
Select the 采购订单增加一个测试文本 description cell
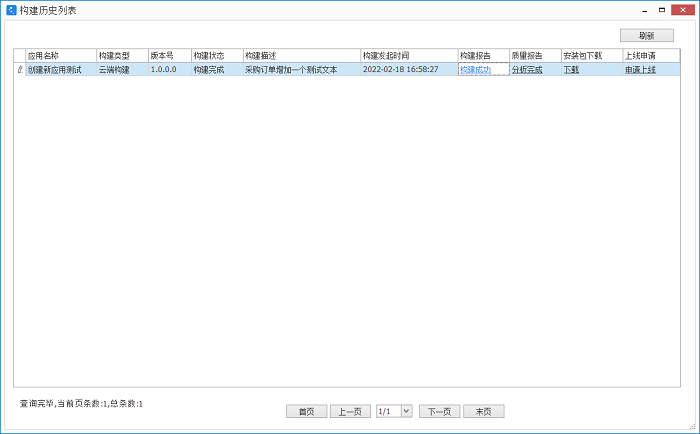coord(292,70)
